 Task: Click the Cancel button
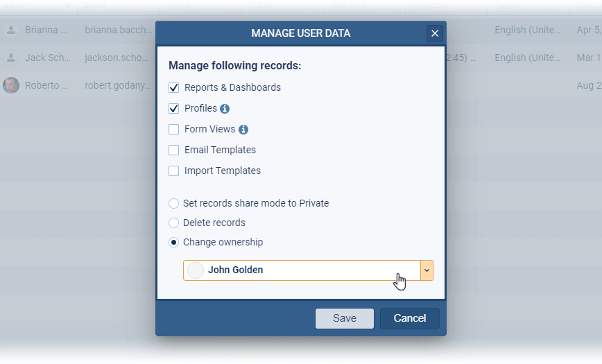coord(409,318)
